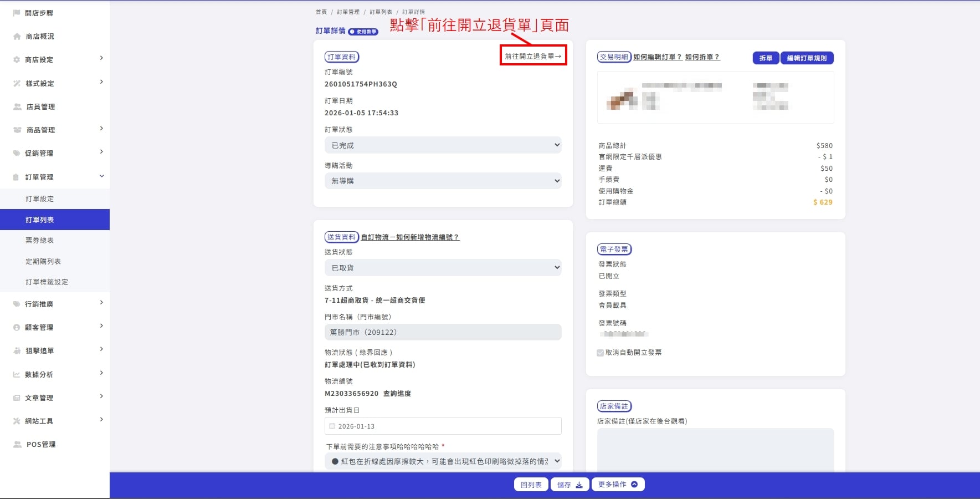Click the icon beside 狙擊追單
Image resolution: width=980 pixels, height=499 pixels.
pos(17,350)
